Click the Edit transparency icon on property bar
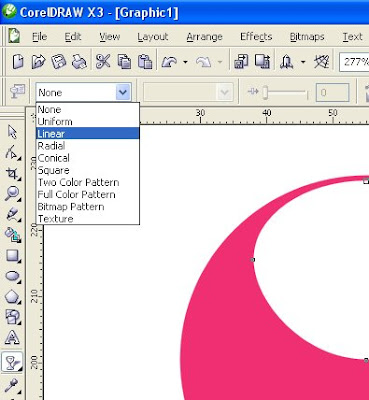The width and height of the screenshot is (369, 400). [x=17, y=92]
